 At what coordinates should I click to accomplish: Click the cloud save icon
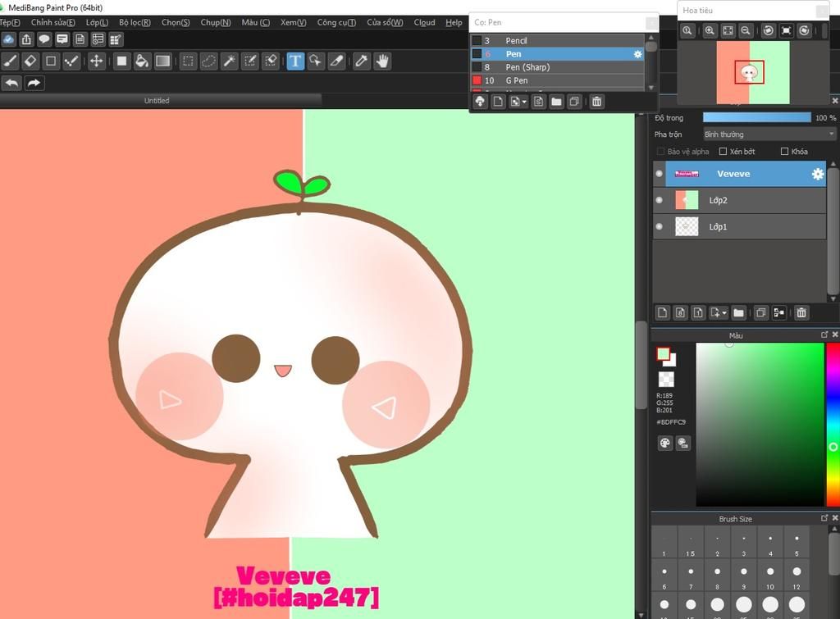coord(8,39)
